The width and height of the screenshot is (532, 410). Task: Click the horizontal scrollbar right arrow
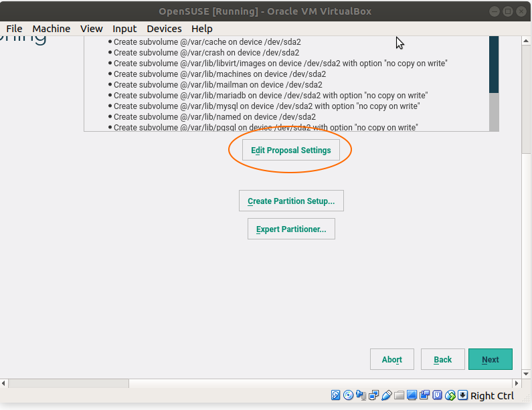517,383
